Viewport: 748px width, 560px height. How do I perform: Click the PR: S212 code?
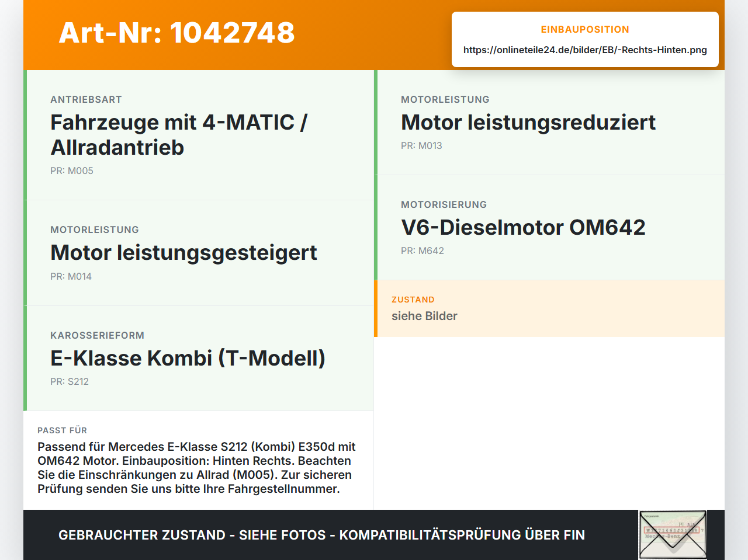pyautogui.click(x=70, y=382)
